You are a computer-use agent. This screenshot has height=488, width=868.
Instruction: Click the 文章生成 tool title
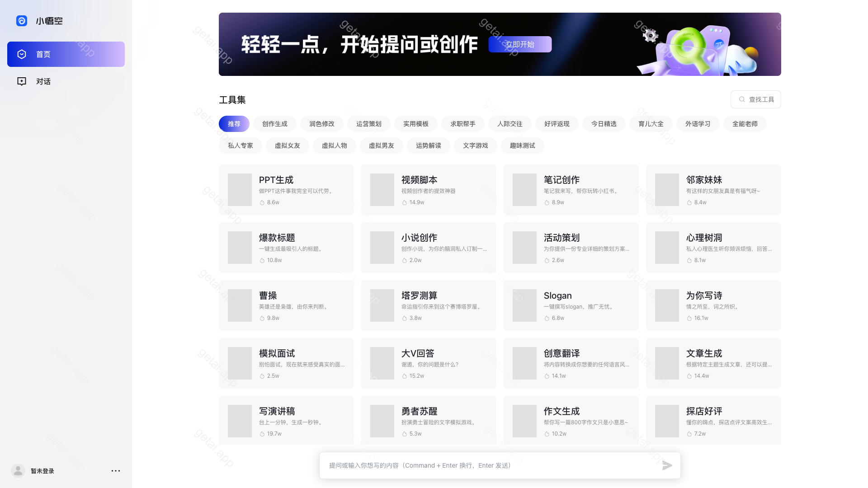pos(704,353)
